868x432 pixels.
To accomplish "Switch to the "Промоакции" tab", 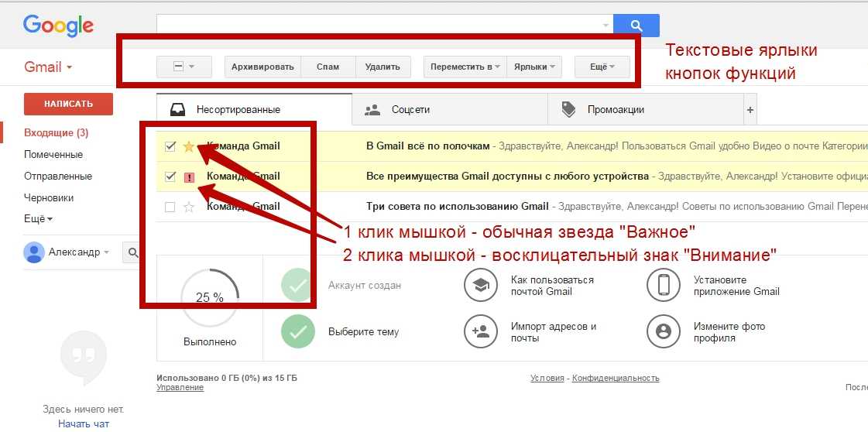I will (615, 110).
